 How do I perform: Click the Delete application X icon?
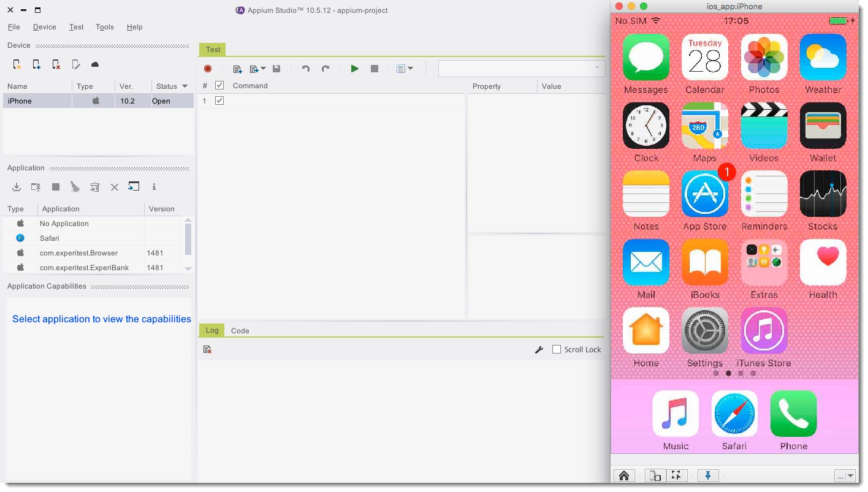click(x=114, y=187)
